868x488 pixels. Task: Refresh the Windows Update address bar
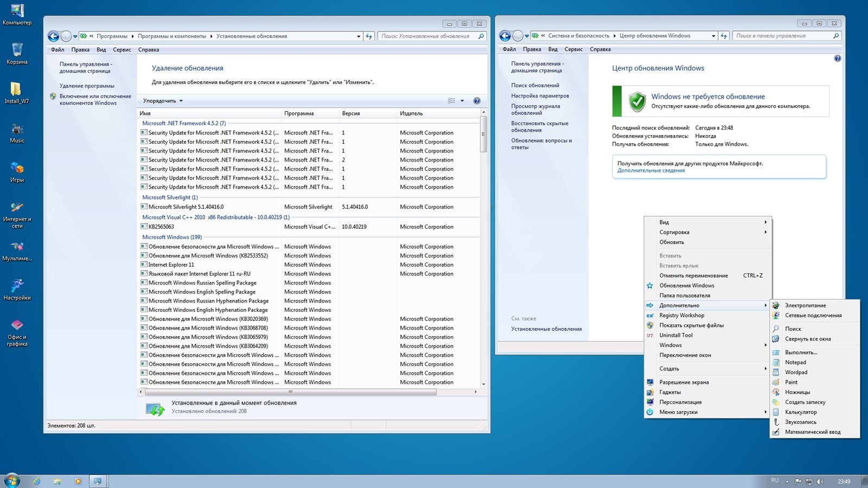[724, 36]
